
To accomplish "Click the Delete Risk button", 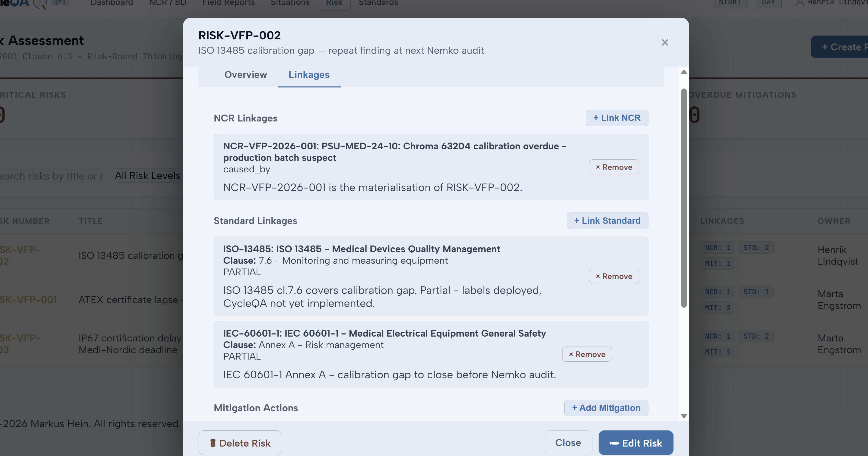I will pyautogui.click(x=240, y=443).
